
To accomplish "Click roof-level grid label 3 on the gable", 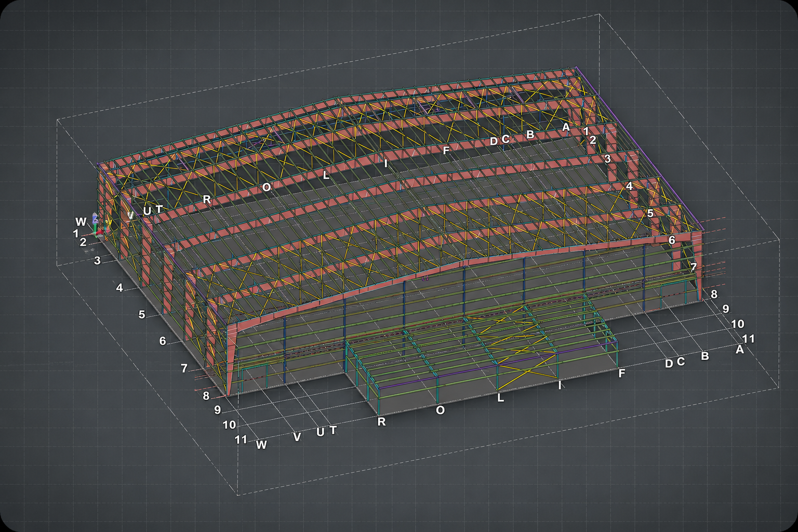I will click(607, 159).
